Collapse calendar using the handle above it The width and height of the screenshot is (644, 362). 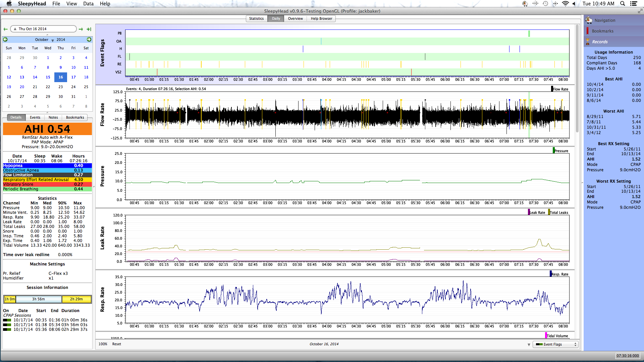pos(47,35)
